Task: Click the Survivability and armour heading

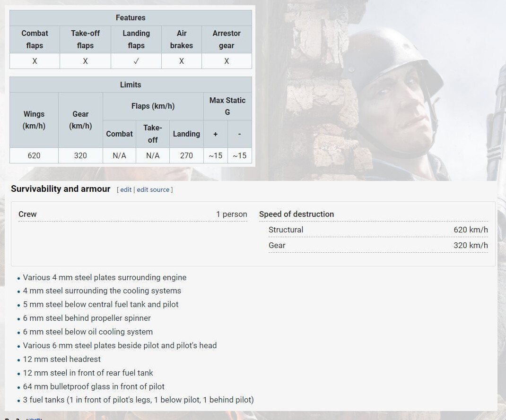Action: [61, 189]
